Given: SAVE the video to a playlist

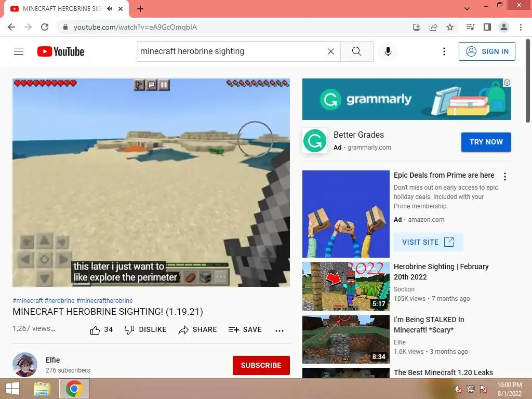Looking at the screenshot, I should tap(245, 330).
